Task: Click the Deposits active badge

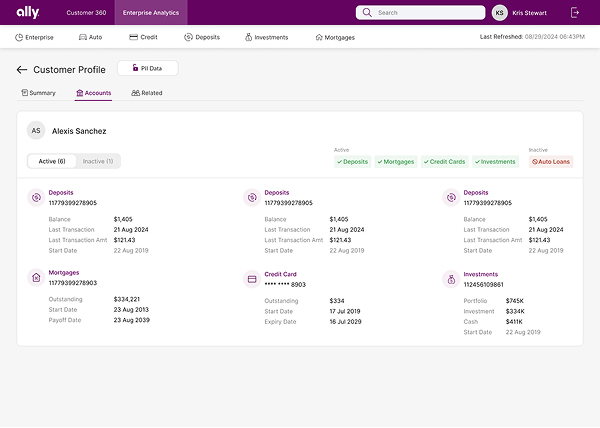Action: [x=352, y=162]
